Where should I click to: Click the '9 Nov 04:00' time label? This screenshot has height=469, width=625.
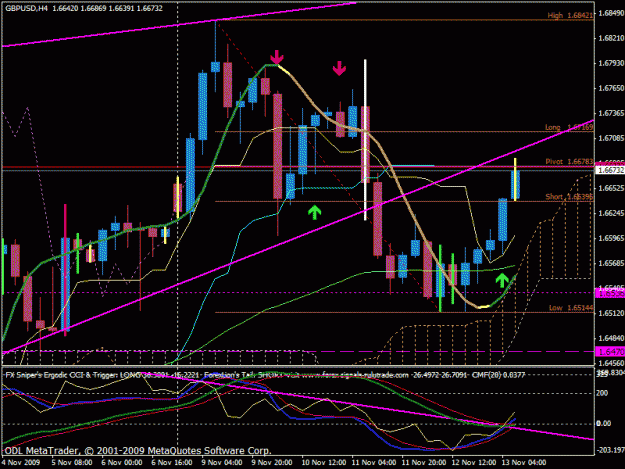point(221,463)
